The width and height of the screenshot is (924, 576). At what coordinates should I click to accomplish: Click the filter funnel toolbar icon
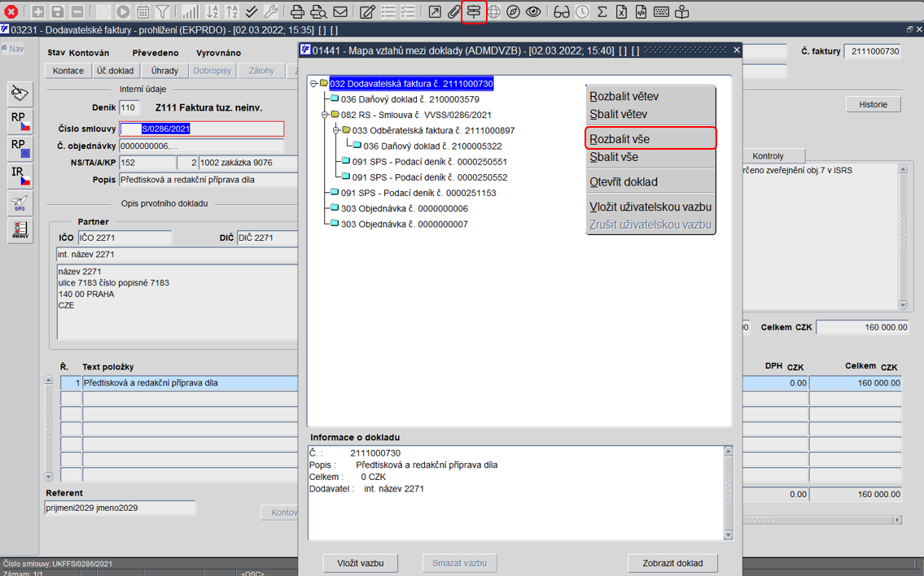(x=162, y=11)
